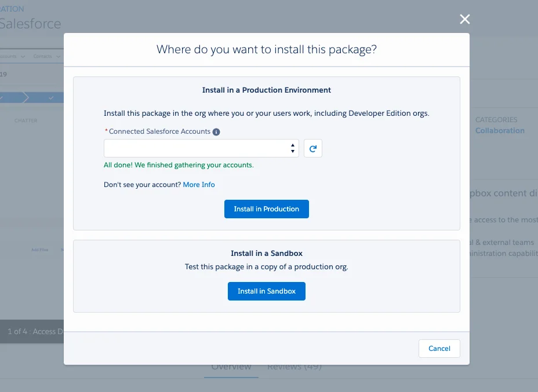Open the More Info link
The width and height of the screenshot is (538, 392).
tap(199, 184)
